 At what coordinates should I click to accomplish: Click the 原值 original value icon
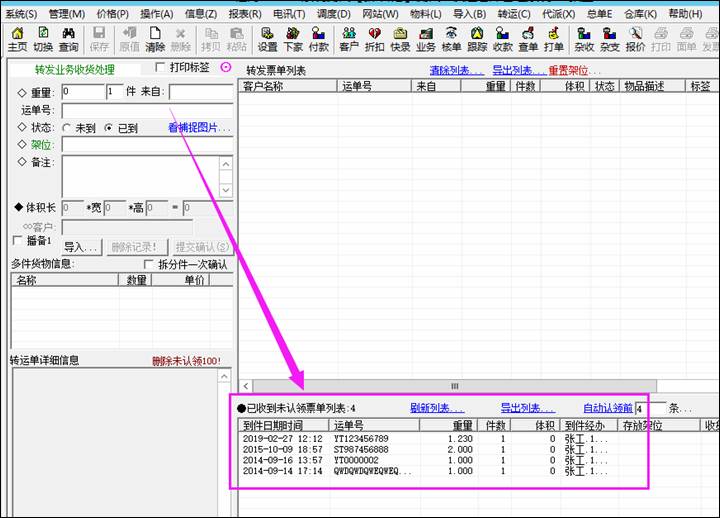tap(129, 39)
